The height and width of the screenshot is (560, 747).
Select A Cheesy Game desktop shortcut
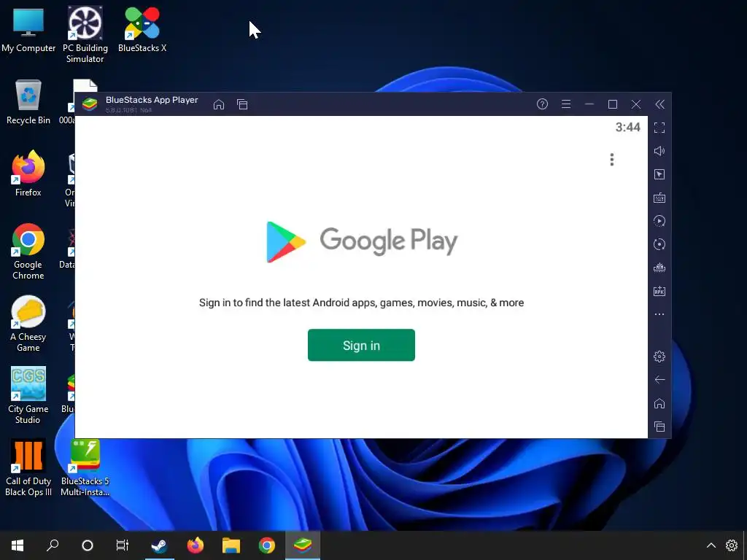28,324
